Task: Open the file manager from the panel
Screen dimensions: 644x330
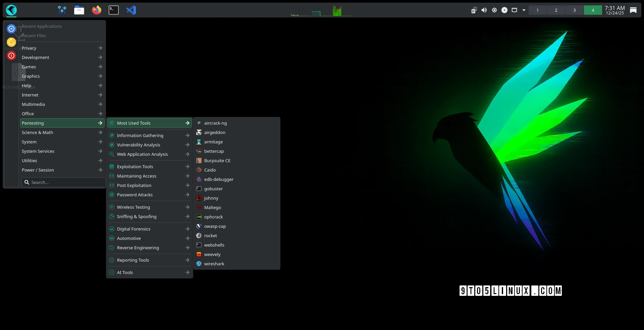Action: (x=79, y=10)
